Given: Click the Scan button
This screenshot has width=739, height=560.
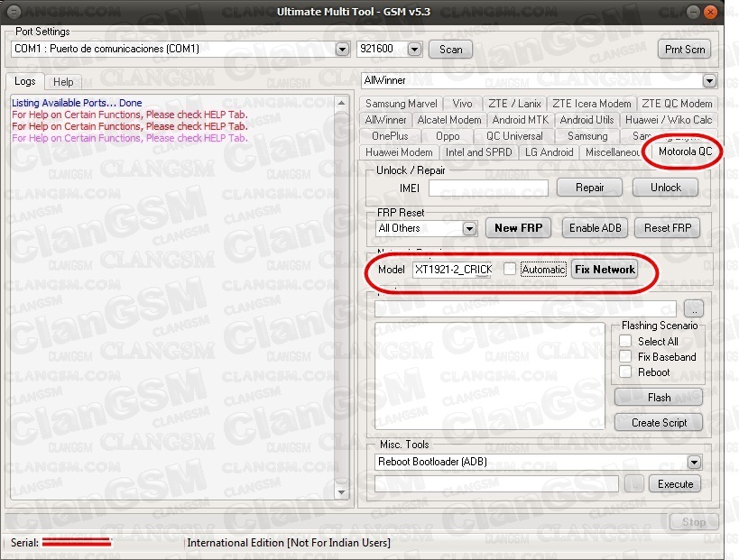Looking at the screenshot, I should [450, 50].
